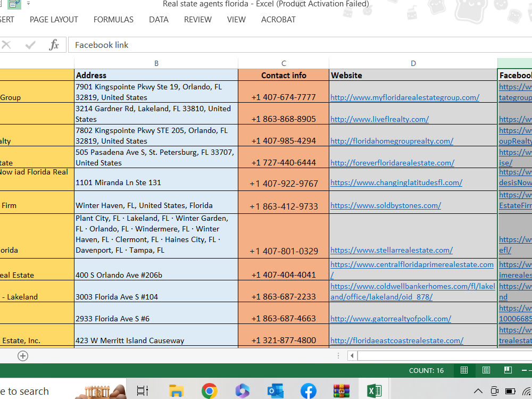This screenshot has height=399, width=532.
Task: Select address cell 2933 Florida Ave S #6
Action: pyautogui.click(x=156, y=313)
